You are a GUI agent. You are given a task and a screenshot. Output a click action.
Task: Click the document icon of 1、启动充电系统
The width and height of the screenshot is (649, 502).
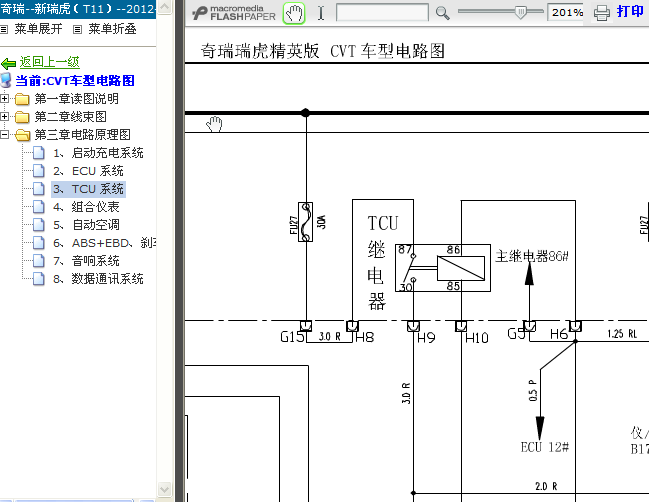click(38, 153)
